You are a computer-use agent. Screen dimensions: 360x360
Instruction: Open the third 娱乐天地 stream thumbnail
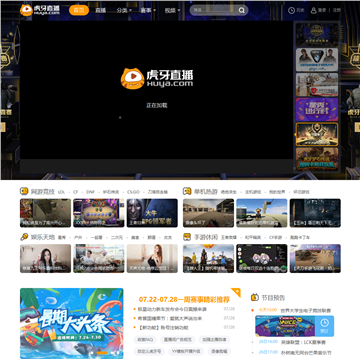152,259
